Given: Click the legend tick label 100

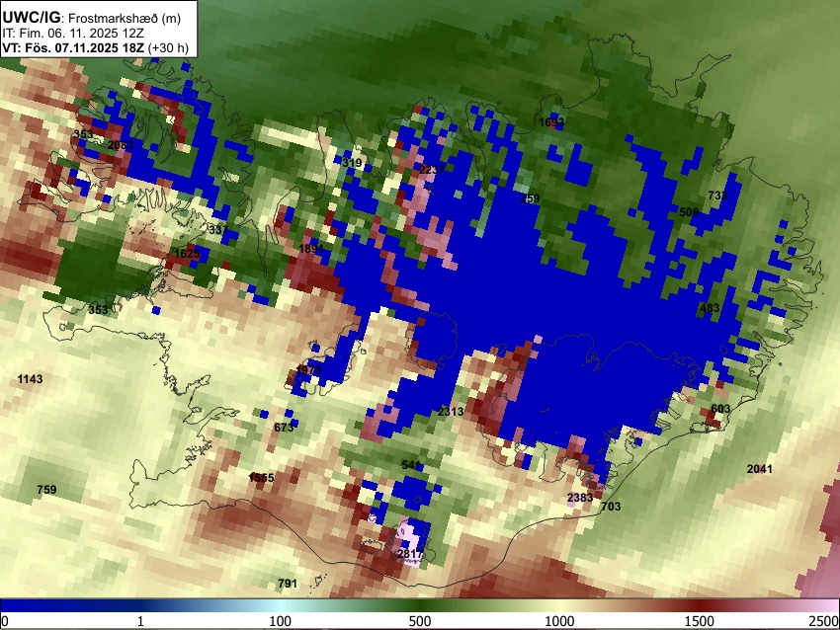Looking at the screenshot, I should coord(280,621).
